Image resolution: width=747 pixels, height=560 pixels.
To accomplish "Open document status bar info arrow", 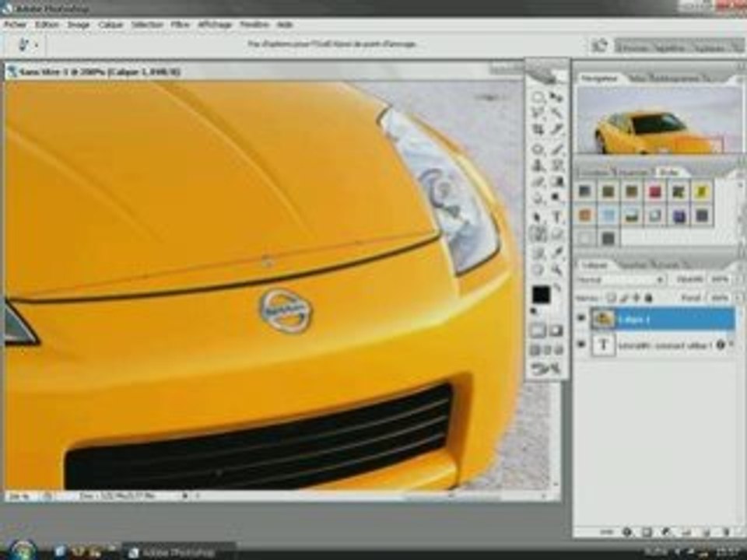I will [185, 495].
